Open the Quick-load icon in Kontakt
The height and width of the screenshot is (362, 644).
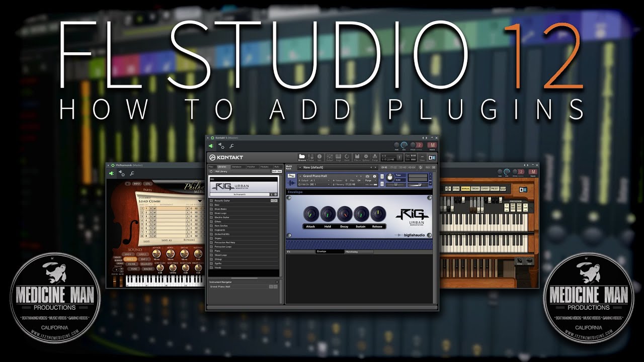point(347,156)
